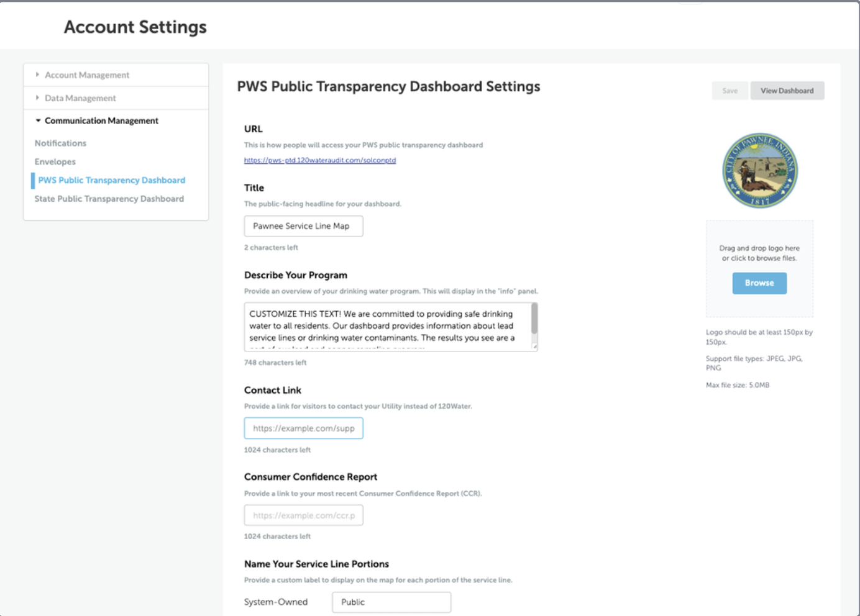Expand the Data Management section
The image size is (860, 616).
tap(116, 98)
